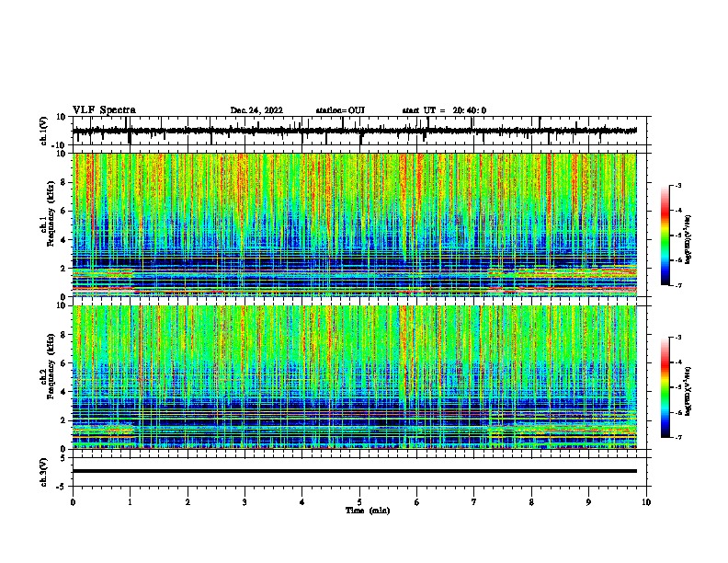Click the time axis tick label '5'
The height and width of the screenshot is (563, 728).
pyautogui.click(x=359, y=502)
